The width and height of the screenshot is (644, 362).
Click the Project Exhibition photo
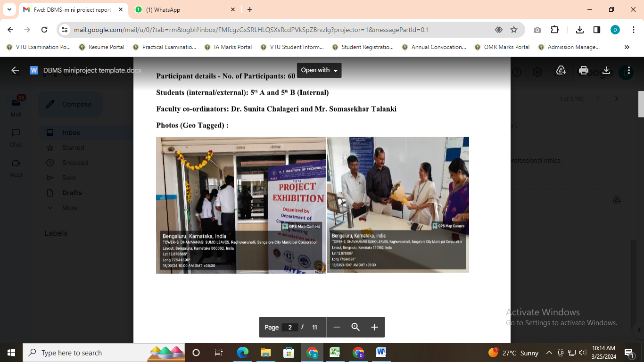pyautogui.click(x=241, y=205)
